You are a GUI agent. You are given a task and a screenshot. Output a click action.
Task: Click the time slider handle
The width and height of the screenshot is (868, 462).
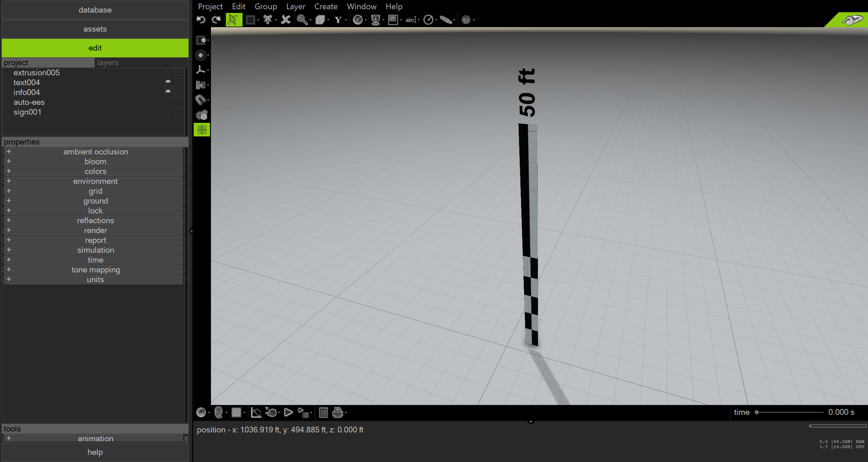(757, 412)
